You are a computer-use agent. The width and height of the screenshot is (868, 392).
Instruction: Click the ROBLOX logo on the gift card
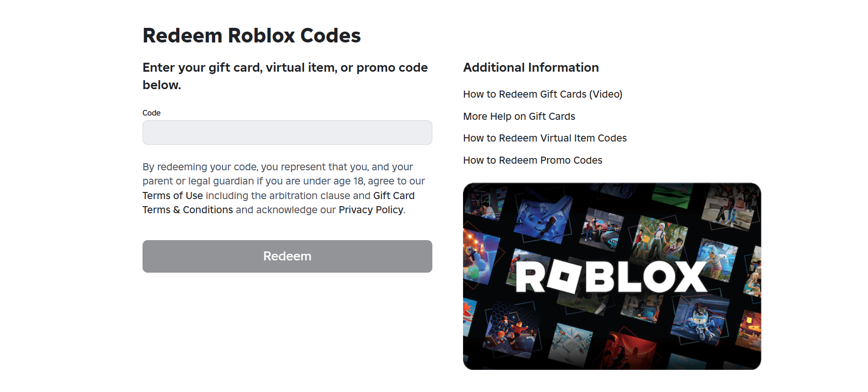point(611,277)
